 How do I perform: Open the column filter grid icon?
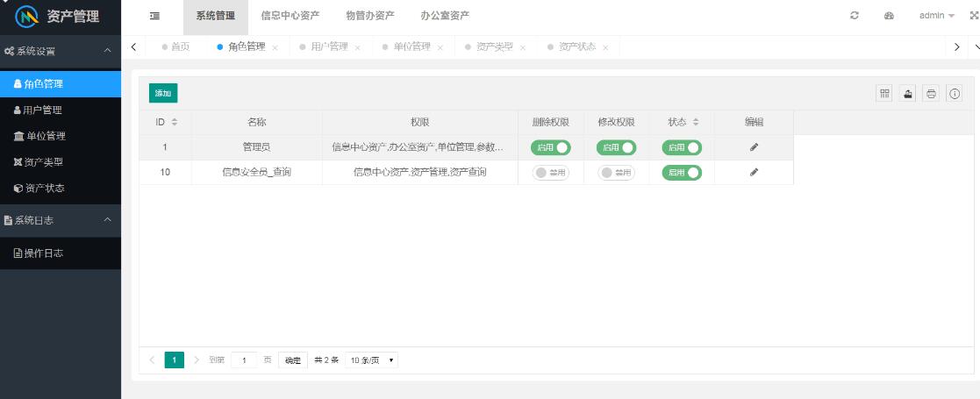(884, 93)
